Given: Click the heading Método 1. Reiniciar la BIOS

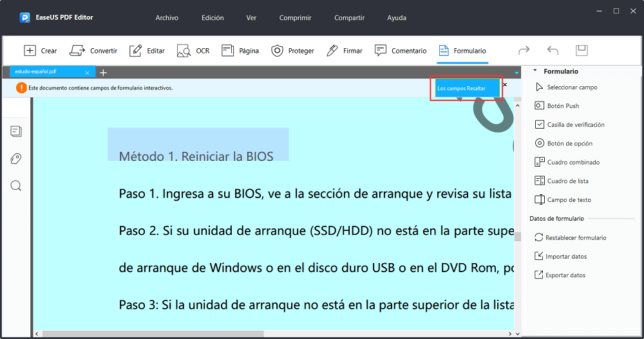Looking at the screenshot, I should point(196,156).
